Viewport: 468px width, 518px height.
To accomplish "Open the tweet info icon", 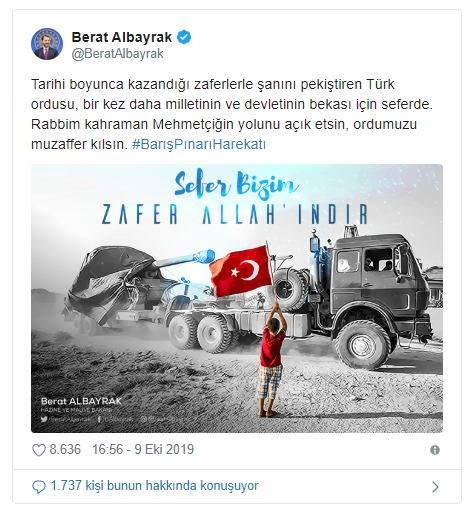I will (x=435, y=450).
